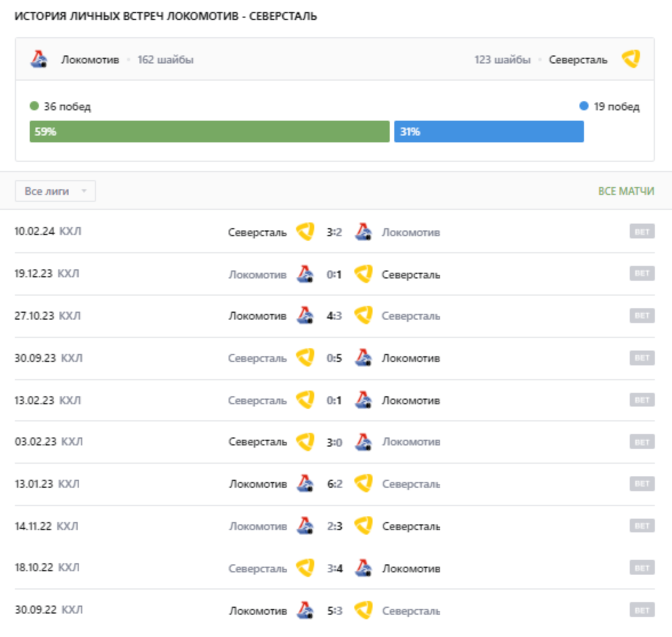Click the 03.02.23 КХЛ match date
672x637 pixels.
[48, 442]
